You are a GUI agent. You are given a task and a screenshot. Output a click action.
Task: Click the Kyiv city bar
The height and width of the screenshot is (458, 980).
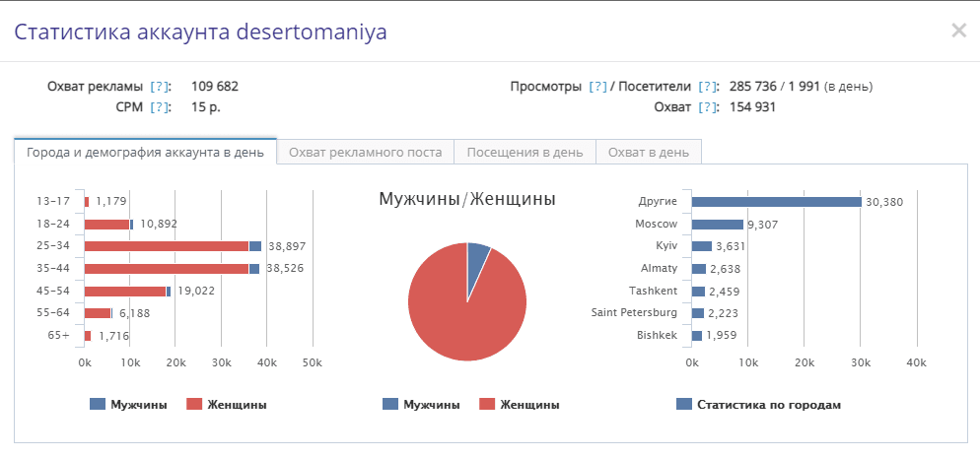click(x=702, y=246)
